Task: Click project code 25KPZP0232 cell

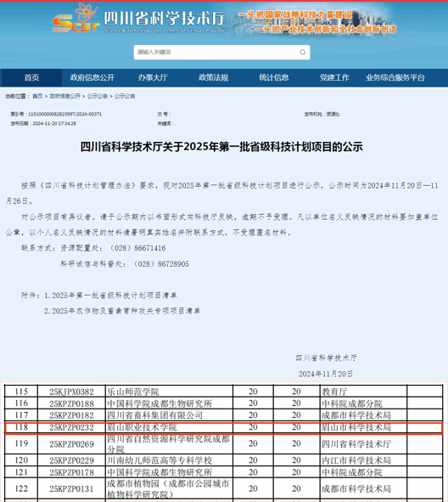Action: pos(71,428)
